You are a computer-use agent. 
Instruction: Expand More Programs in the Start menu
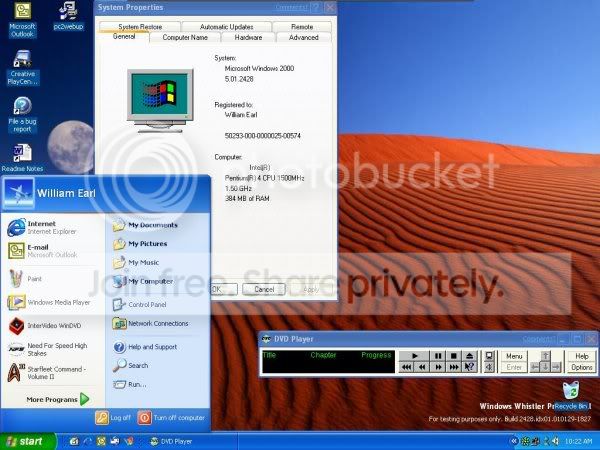pyautogui.click(x=58, y=399)
